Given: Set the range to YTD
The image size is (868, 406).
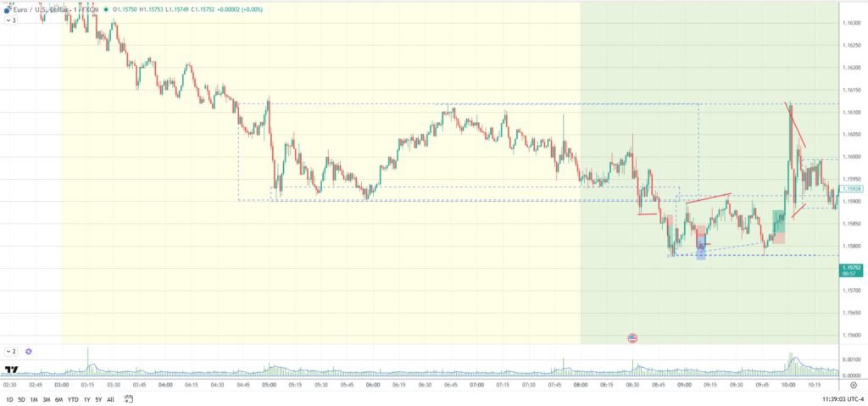Looking at the screenshot, I should 73,399.
